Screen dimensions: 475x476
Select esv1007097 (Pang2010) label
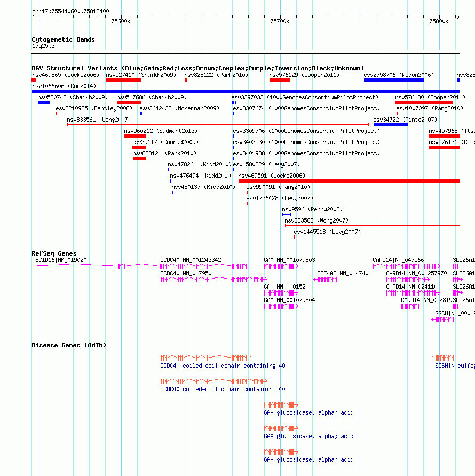coord(430,109)
